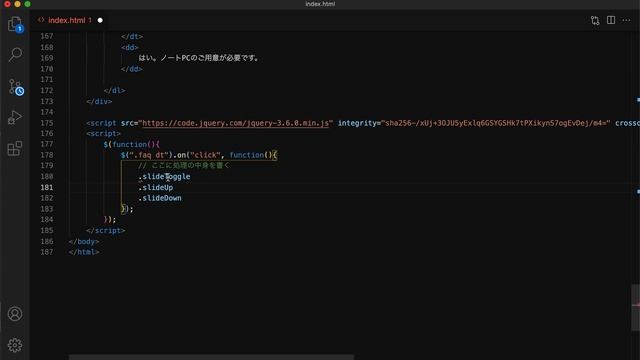Click the </div> tag on line 173

point(99,101)
